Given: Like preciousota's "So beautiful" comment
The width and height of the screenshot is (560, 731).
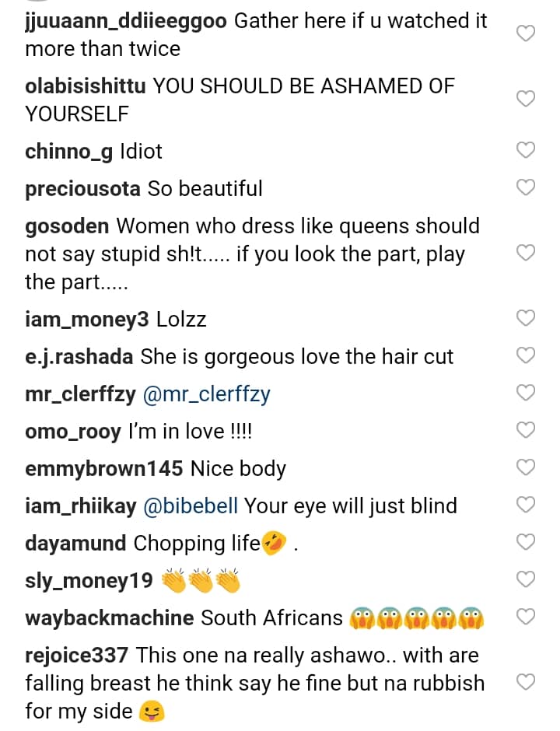Looking at the screenshot, I should [x=527, y=187].
